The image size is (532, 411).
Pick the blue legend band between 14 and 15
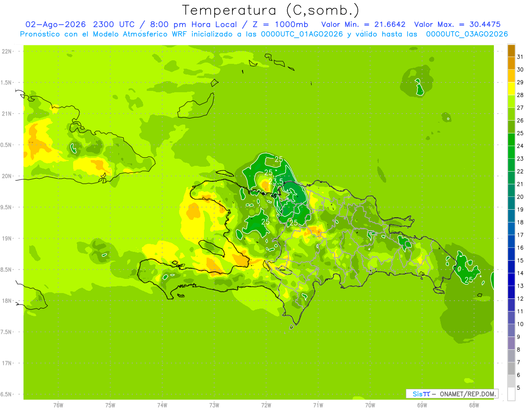511,266
